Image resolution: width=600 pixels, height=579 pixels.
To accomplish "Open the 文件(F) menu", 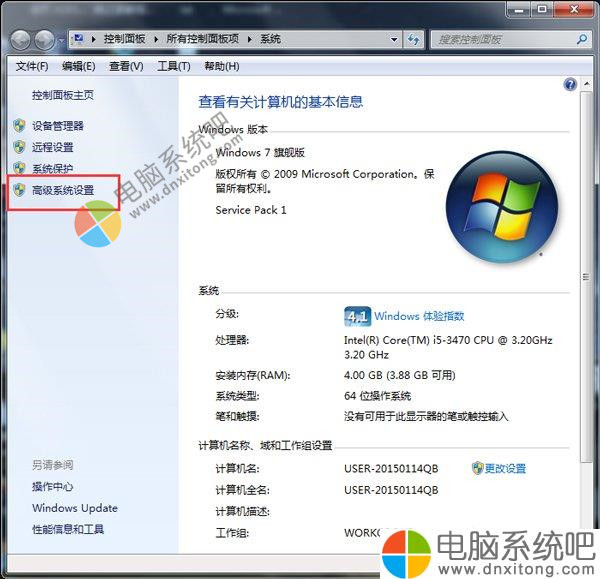I will click(x=32, y=67).
